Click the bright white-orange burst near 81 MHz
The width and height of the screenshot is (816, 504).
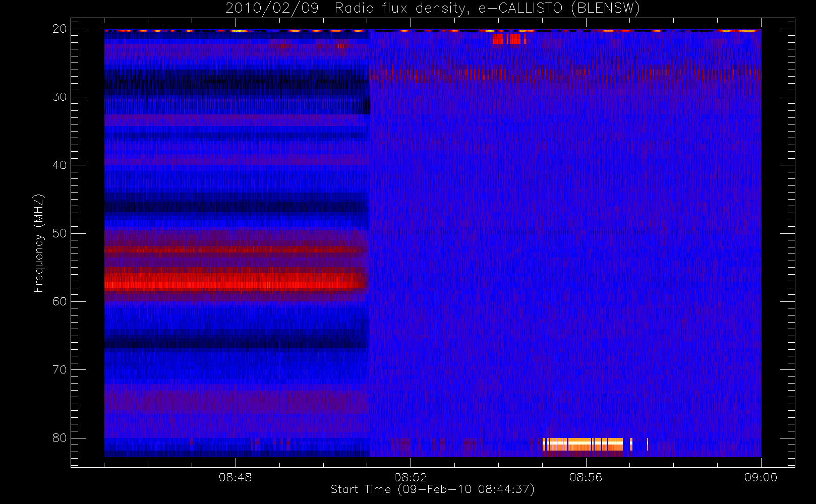tap(583, 445)
